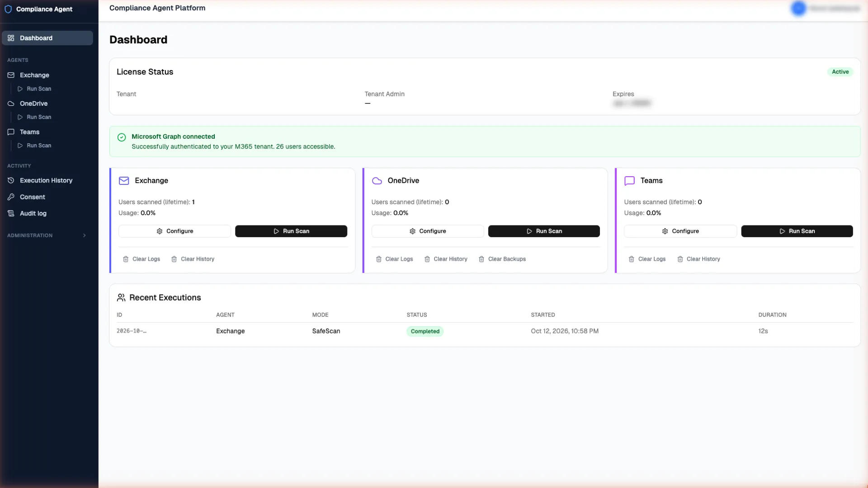868x488 pixels.
Task: Click the Exchange agent cell in Recent Executions
Action: (230, 331)
